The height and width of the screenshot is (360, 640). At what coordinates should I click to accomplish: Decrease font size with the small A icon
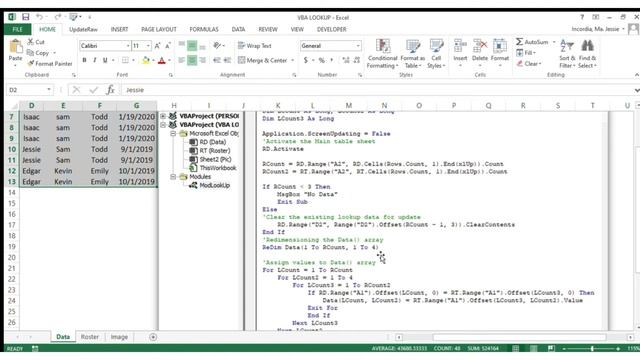pyautogui.click(x=168, y=46)
